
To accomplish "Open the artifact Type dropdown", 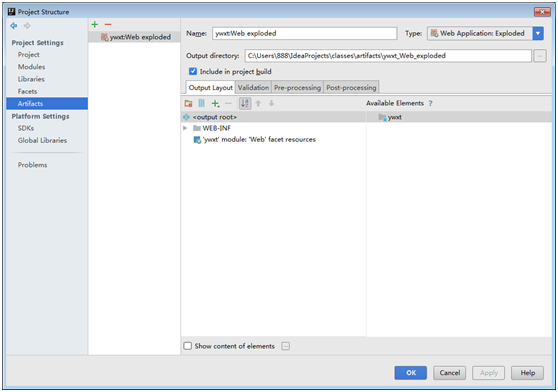I will coord(538,33).
